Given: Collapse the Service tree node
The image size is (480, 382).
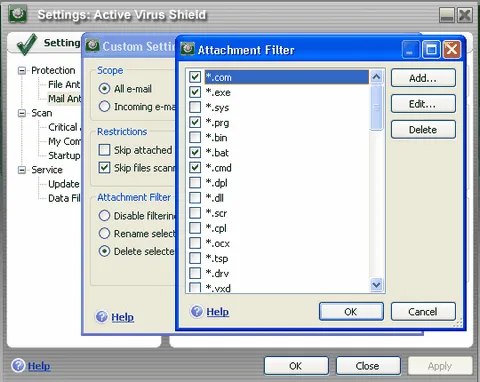Looking at the screenshot, I should pos(22,170).
